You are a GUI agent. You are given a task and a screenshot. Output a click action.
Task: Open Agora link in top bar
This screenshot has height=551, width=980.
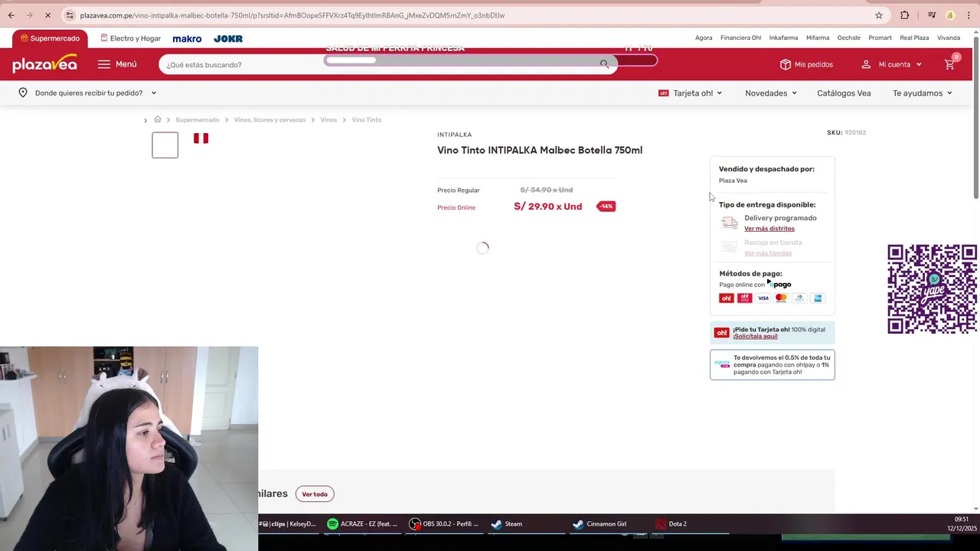pyautogui.click(x=704, y=37)
